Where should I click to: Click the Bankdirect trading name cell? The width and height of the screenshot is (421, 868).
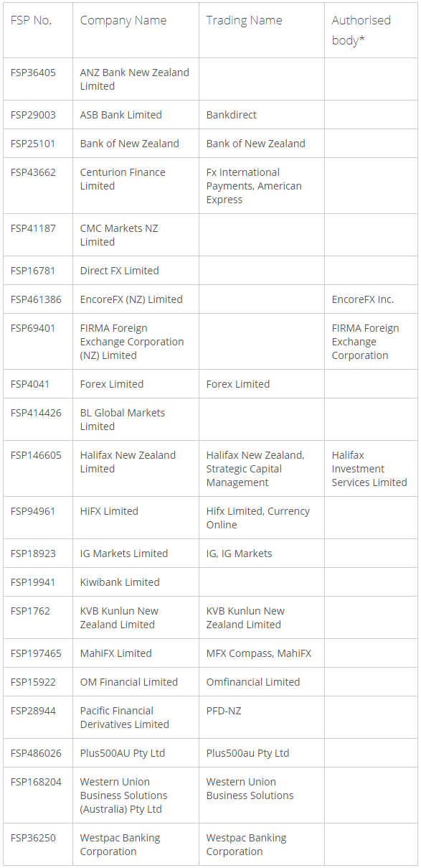click(x=262, y=115)
